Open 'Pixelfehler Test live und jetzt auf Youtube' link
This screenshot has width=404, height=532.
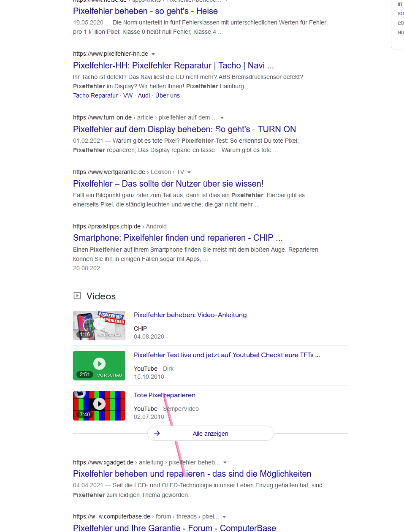tap(227, 355)
